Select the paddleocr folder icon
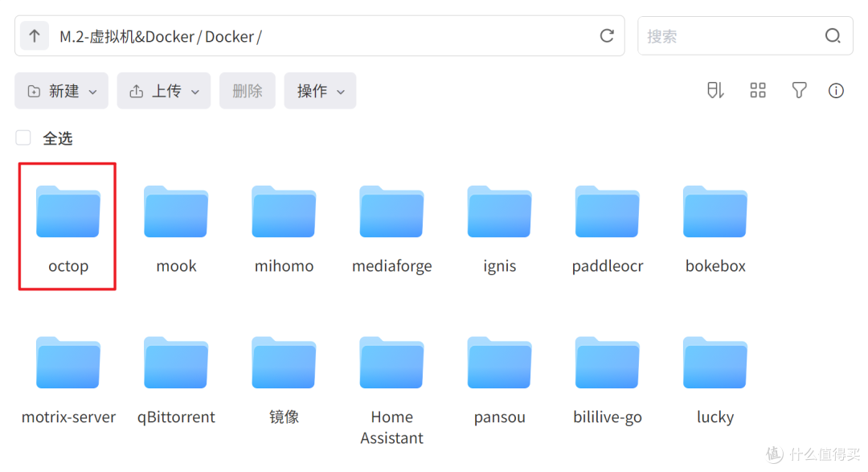Viewport: 868px width, 472px height. (608, 211)
